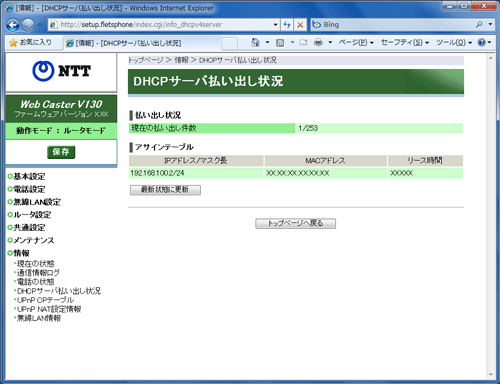Click the RSS feeds icon
The image size is (500, 384).
pos(280,42)
